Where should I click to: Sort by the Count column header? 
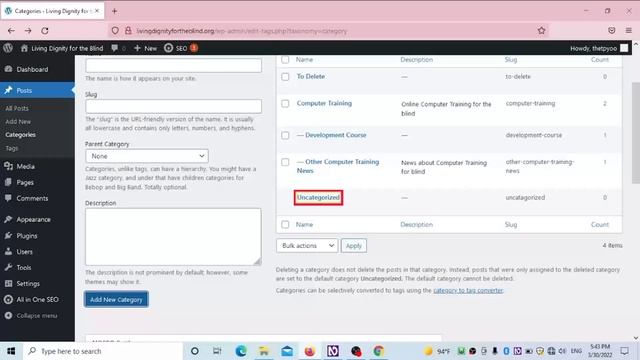pos(600,60)
